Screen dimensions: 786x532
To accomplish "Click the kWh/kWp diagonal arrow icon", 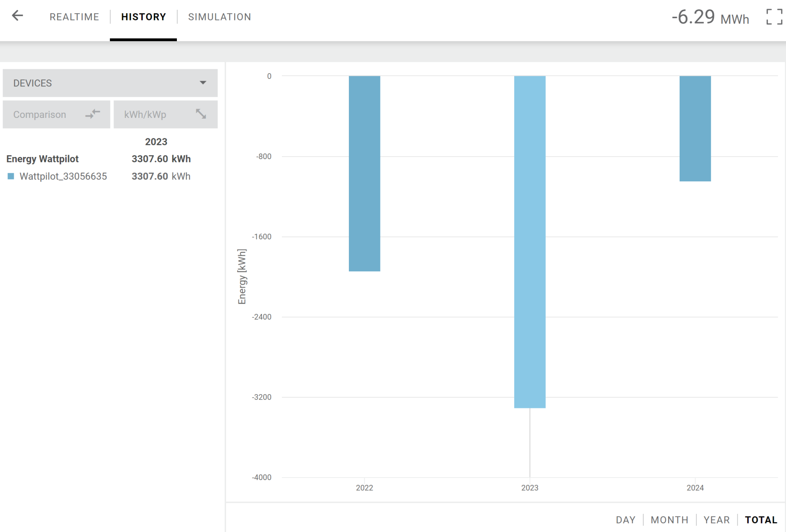I will tap(201, 114).
